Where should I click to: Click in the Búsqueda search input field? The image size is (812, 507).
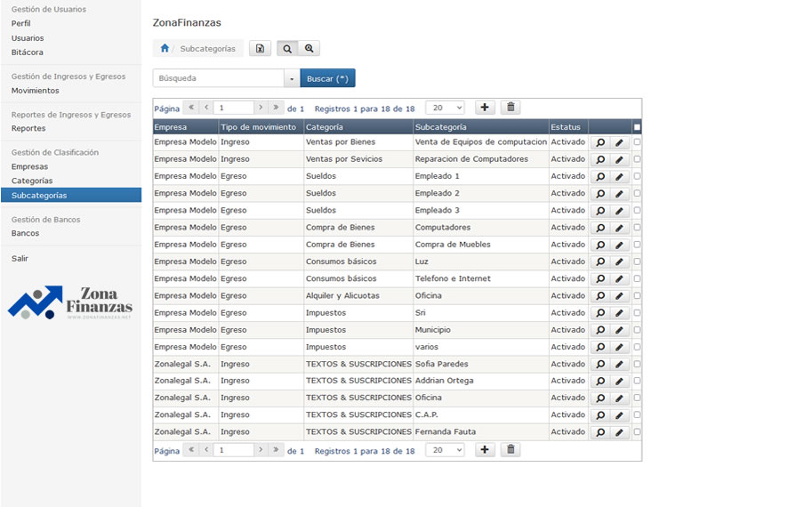click(219, 78)
